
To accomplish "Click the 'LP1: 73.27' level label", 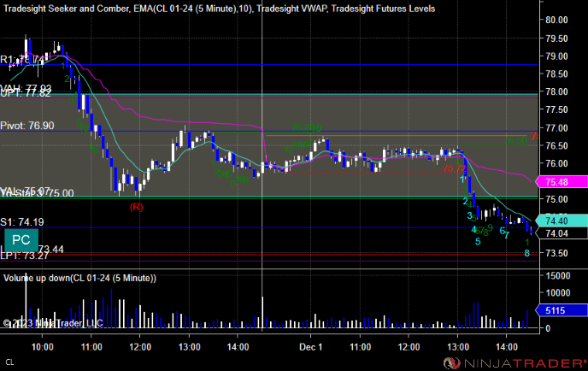I will pos(25,256).
